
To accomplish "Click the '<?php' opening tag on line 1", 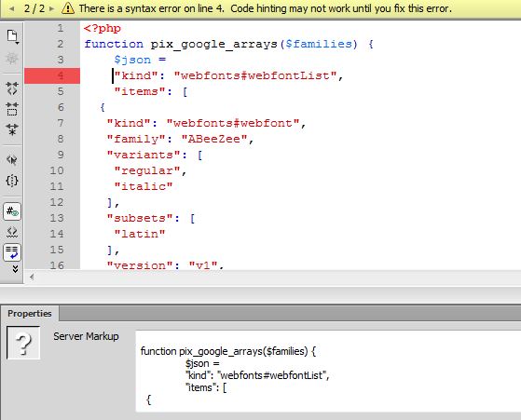I will tap(103, 28).
